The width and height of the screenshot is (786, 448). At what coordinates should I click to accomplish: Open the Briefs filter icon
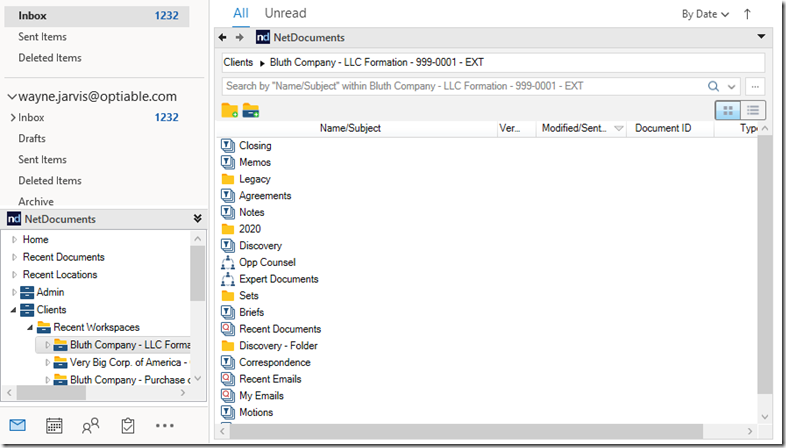coord(228,312)
